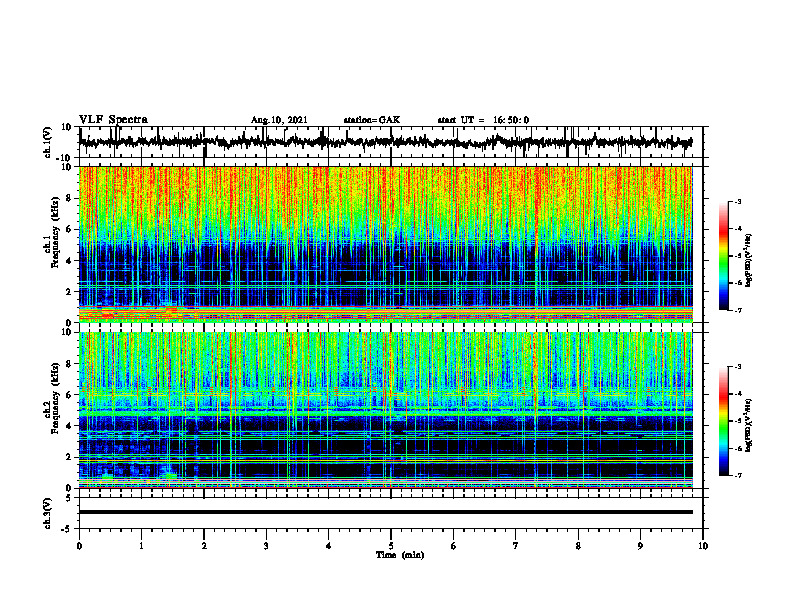
Task: Select the "ch.3(V)" axis label
Action: (48, 513)
